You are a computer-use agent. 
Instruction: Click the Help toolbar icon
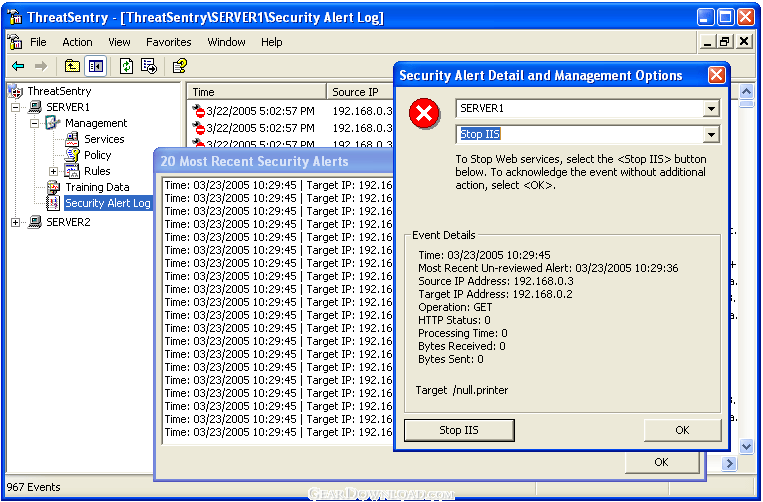click(x=180, y=66)
